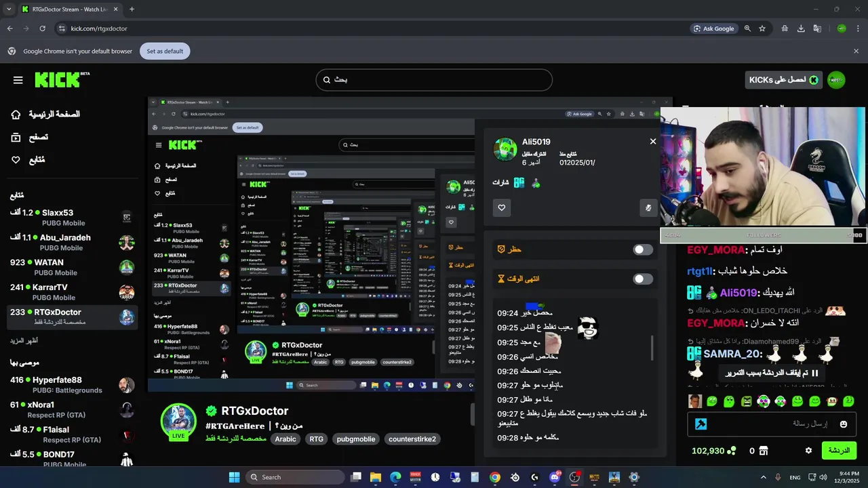Open the account avatar in Kick header
Image resolution: width=868 pixels, height=488 pixels.
click(x=836, y=80)
